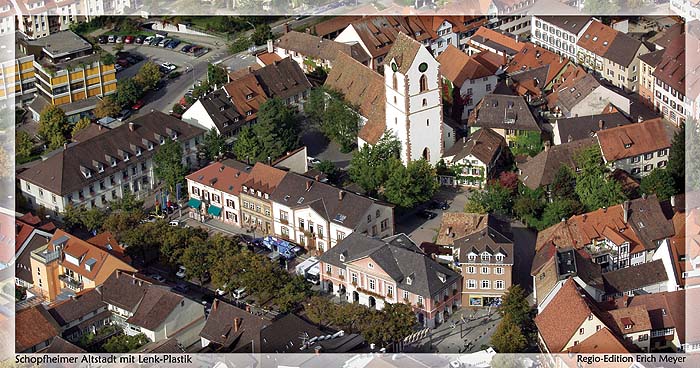Click the green clock face on tower

[423, 67]
